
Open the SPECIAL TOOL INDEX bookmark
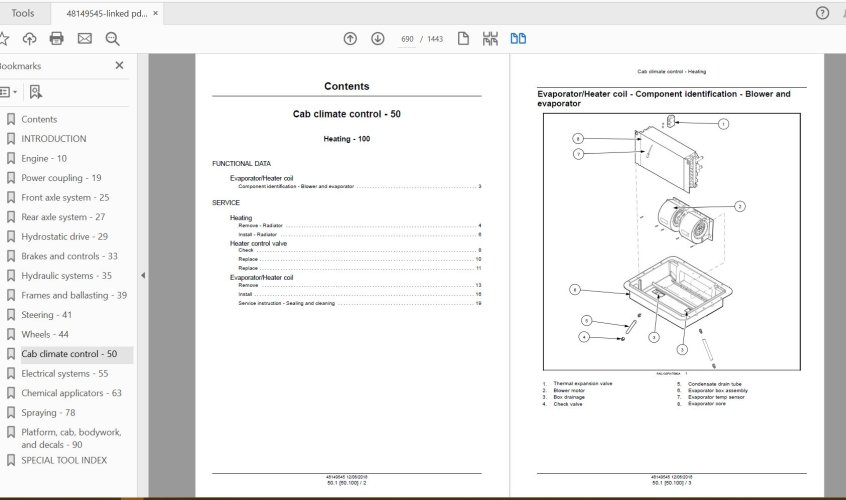point(64,461)
